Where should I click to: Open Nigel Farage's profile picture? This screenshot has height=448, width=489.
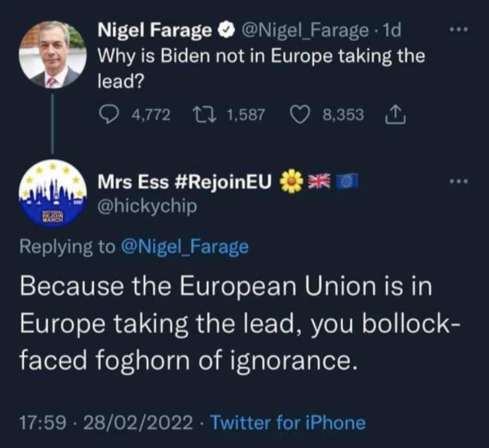52,55
